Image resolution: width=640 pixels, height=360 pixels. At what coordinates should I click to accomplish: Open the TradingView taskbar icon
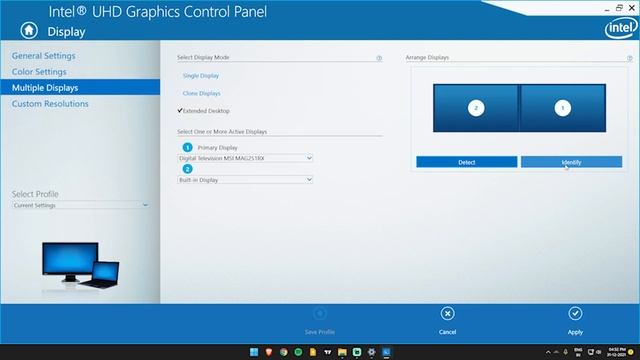coord(328,352)
